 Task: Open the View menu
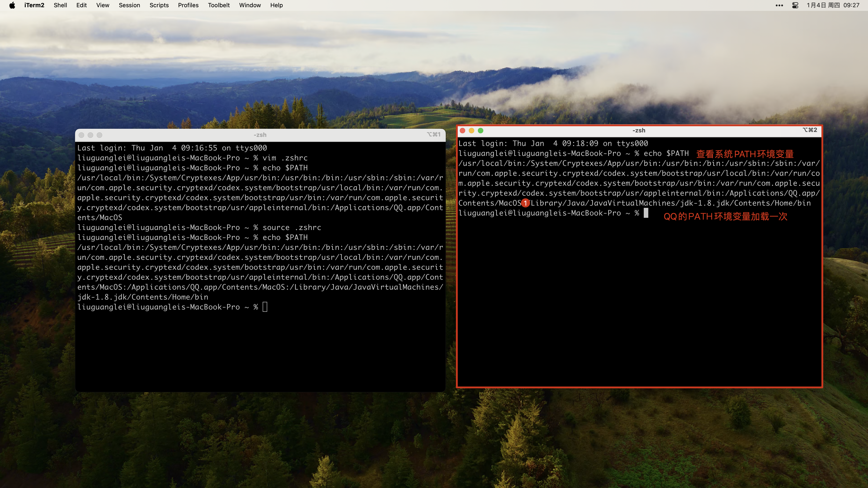[x=102, y=5]
